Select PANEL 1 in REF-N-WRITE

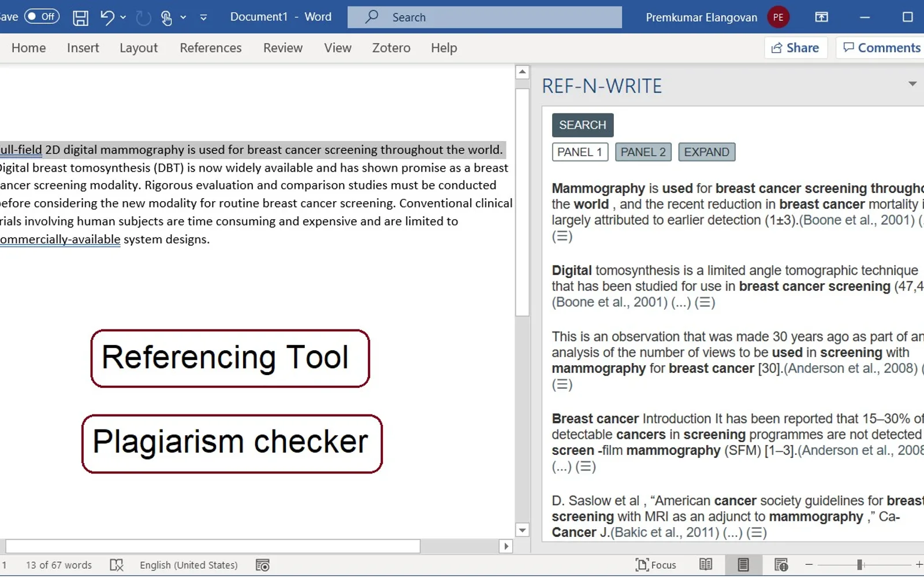(x=580, y=152)
